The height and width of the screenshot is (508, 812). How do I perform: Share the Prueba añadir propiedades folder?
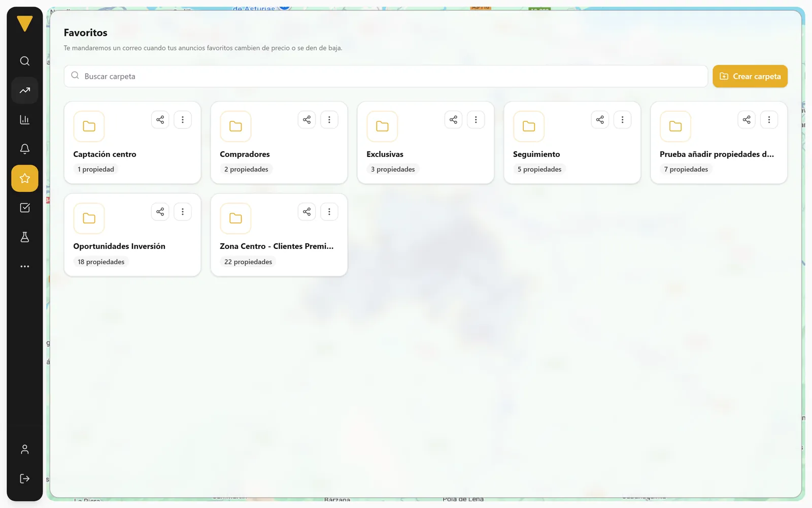pos(747,120)
